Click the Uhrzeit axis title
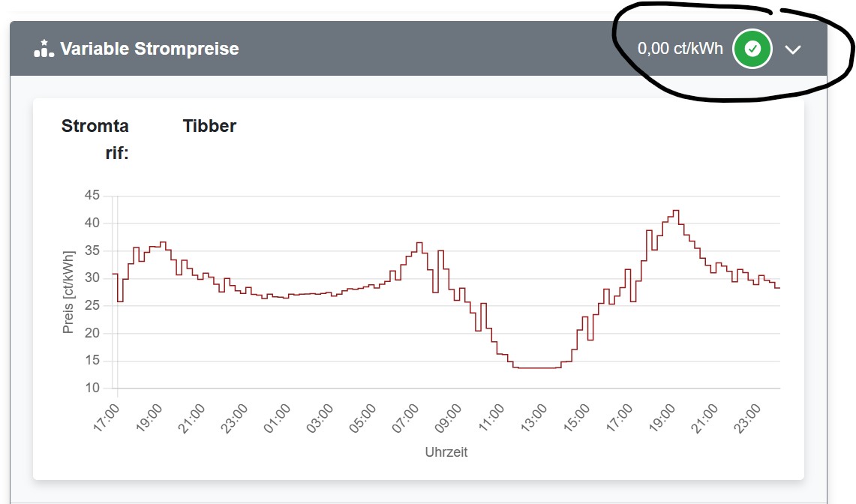 coord(446,452)
